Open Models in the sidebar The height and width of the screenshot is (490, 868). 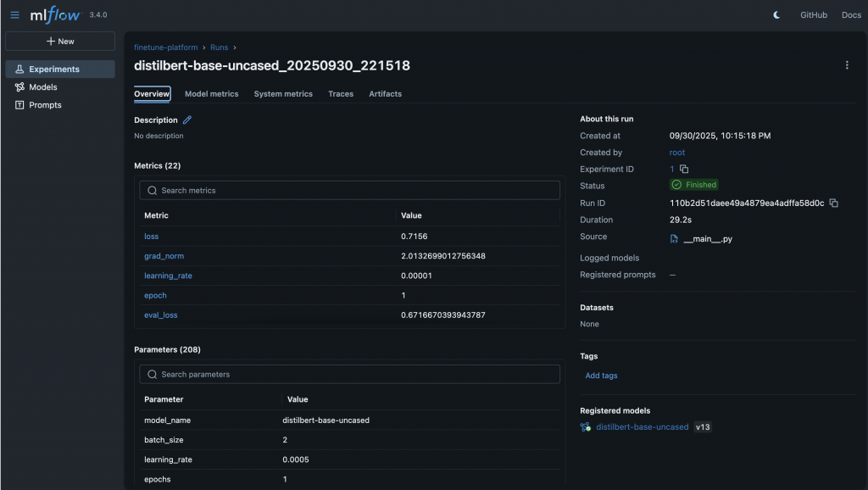coord(60,87)
